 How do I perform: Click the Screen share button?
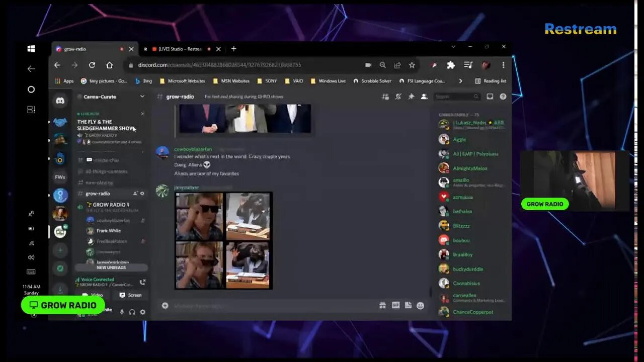click(x=130, y=295)
